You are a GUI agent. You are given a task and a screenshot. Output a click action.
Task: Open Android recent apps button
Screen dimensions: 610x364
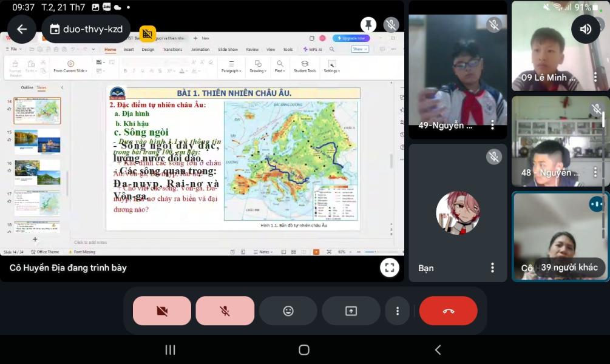click(x=171, y=350)
